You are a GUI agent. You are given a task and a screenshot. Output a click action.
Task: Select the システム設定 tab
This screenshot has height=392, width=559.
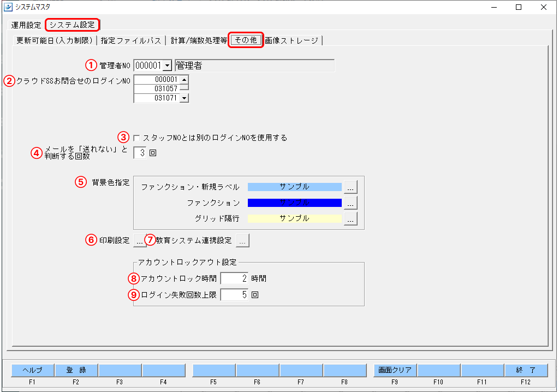click(73, 25)
